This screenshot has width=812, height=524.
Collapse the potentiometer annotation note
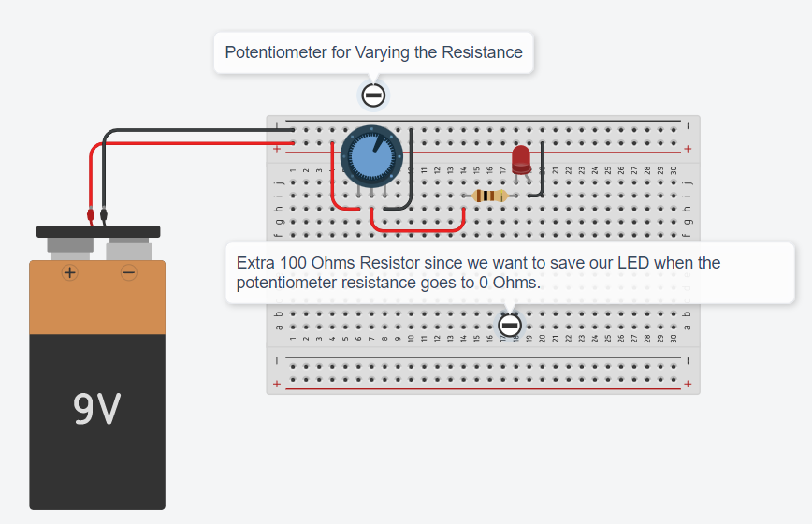(x=373, y=95)
